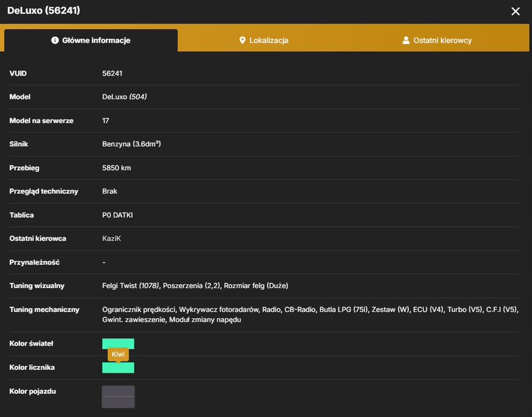The height and width of the screenshot is (417, 532).
Task: Click the Tuning mechaniczny row label
Action: pyautogui.click(x=44, y=310)
